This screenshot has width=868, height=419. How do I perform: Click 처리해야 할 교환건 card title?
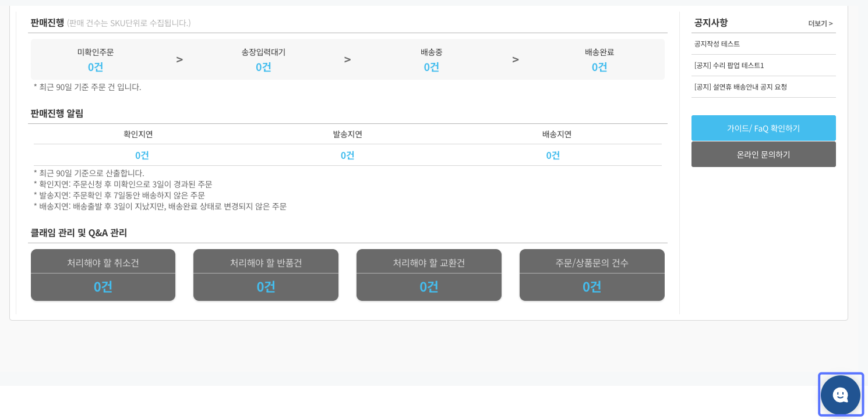pyautogui.click(x=429, y=262)
